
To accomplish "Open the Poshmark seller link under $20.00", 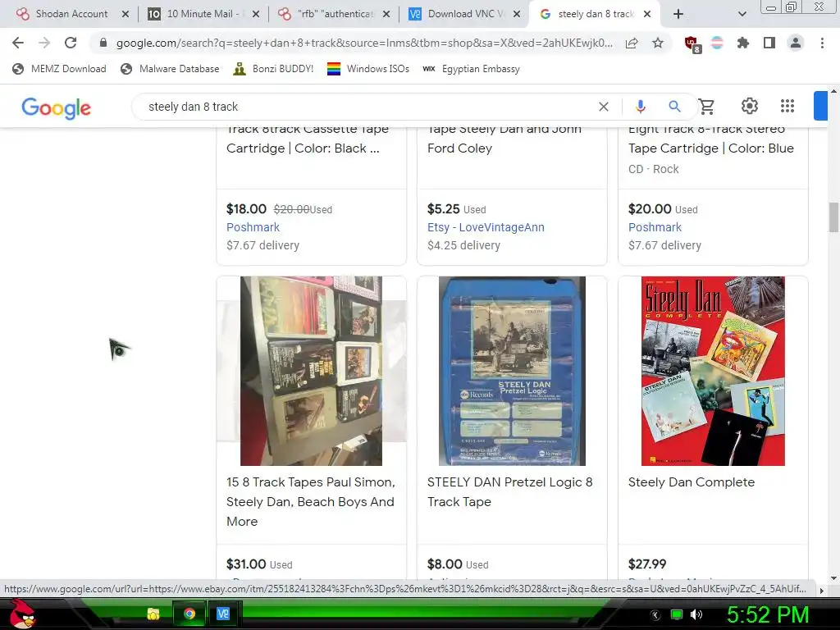I will [655, 227].
